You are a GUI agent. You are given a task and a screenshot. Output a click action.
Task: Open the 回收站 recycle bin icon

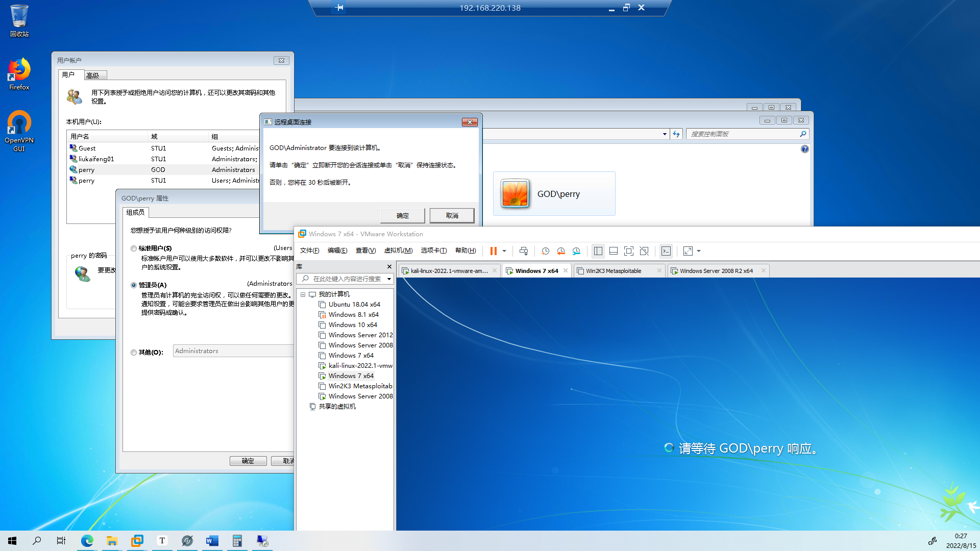tap(19, 21)
